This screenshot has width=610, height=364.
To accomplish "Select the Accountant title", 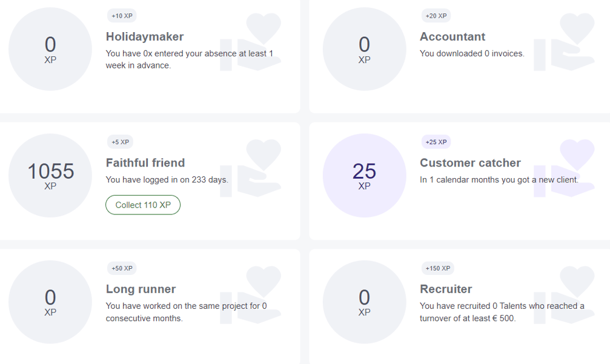I will coord(453,36).
